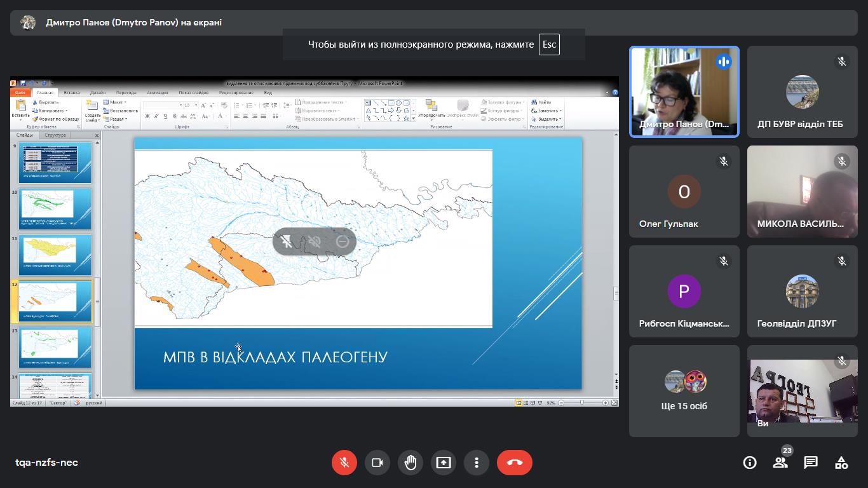Switch to the Переходы ribbon tab
Viewport: 868px width, 488px height.
[x=126, y=93]
